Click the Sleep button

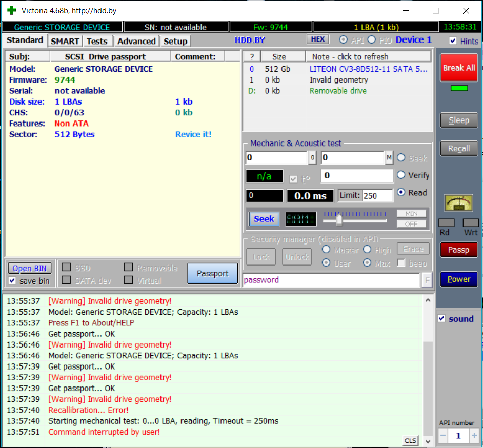point(459,120)
